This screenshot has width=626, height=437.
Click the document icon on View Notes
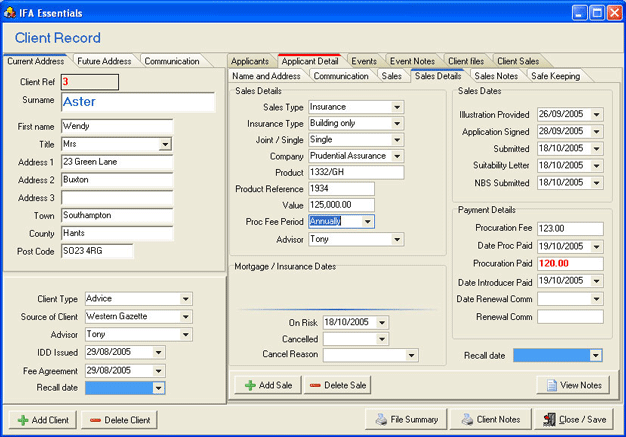pyautogui.click(x=552, y=385)
